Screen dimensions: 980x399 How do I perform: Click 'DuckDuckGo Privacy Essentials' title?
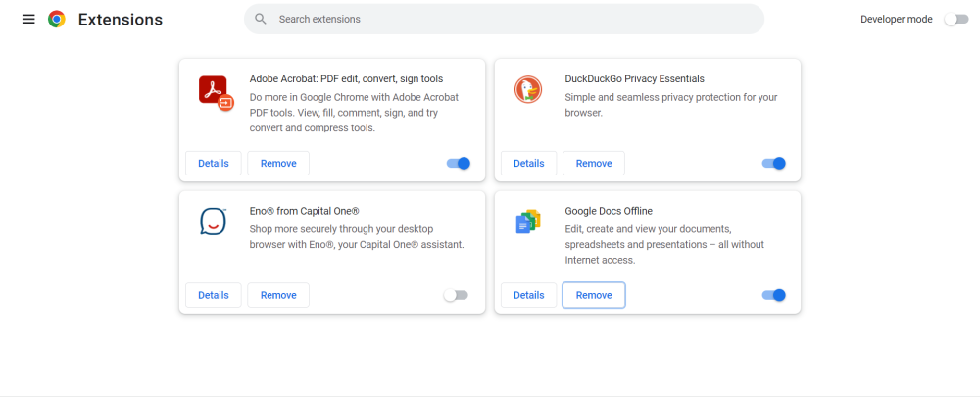click(634, 78)
